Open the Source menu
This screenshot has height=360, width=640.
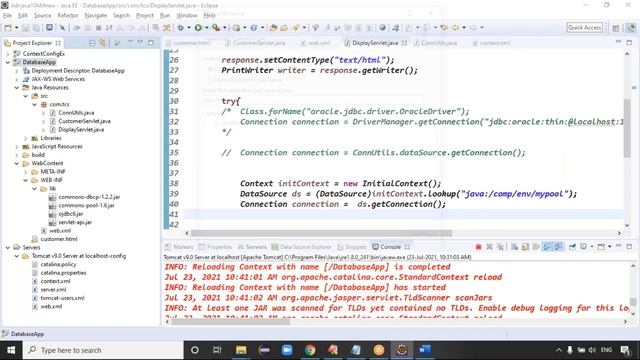pos(42,15)
